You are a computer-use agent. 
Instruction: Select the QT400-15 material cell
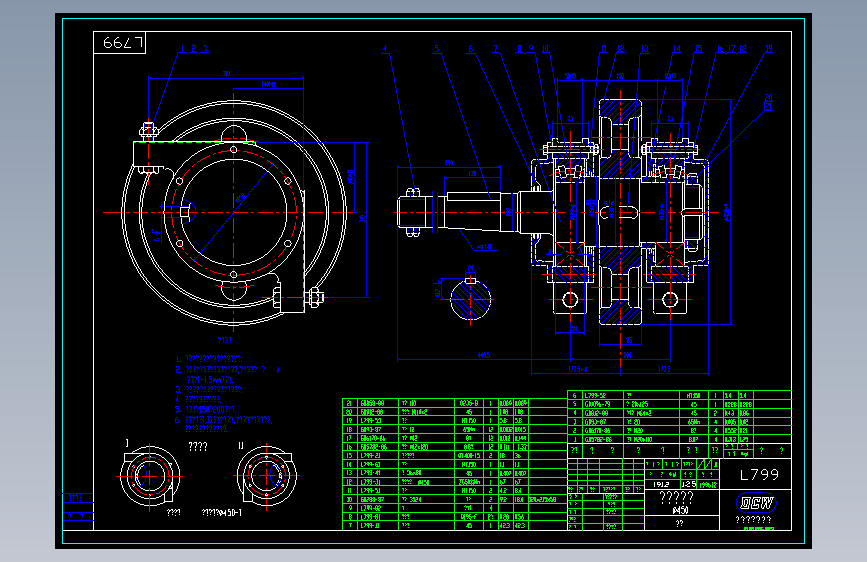(x=469, y=455)
